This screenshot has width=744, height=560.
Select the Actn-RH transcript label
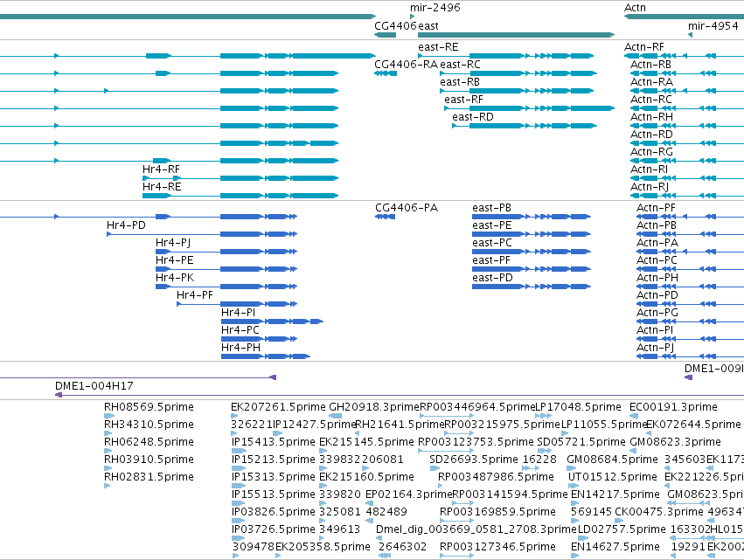click(x=651, y=117)
